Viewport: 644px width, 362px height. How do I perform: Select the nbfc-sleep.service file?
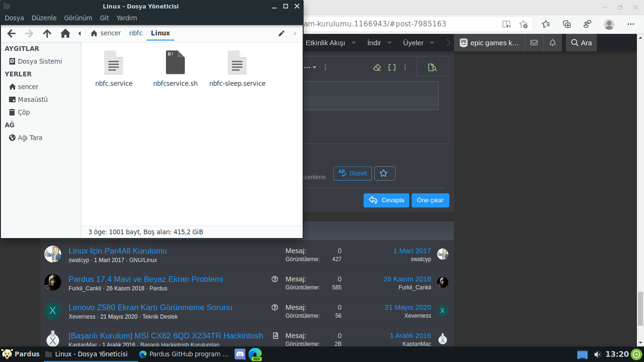(x=237, y=69)
